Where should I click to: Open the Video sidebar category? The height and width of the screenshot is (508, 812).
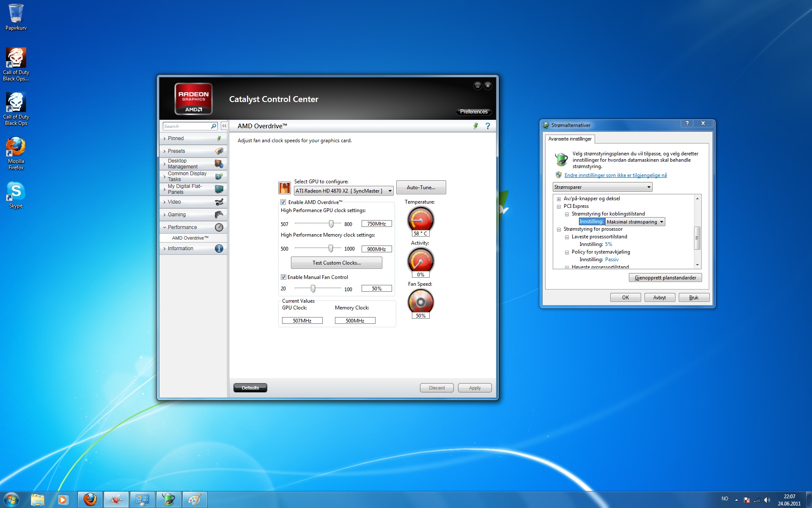(193, 202)
